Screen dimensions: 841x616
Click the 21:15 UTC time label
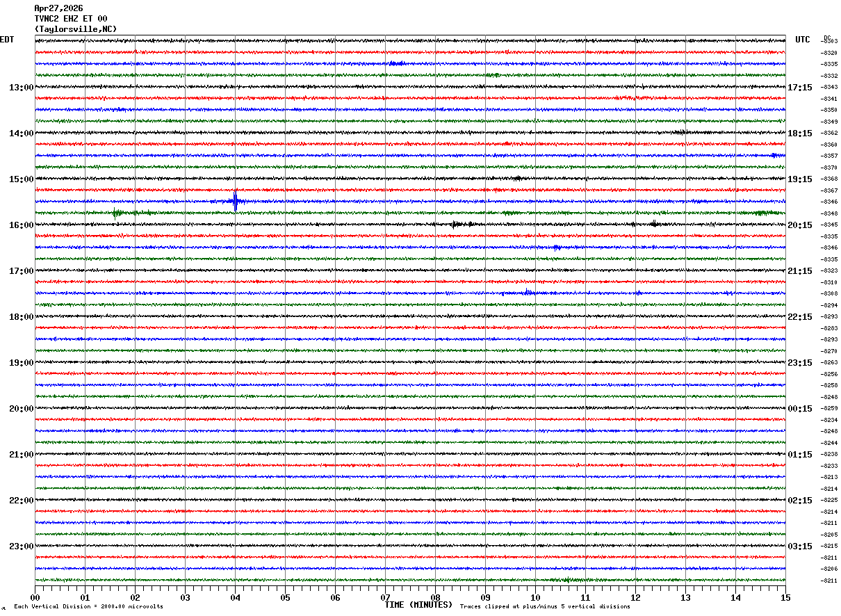click(x=800, y=271)
